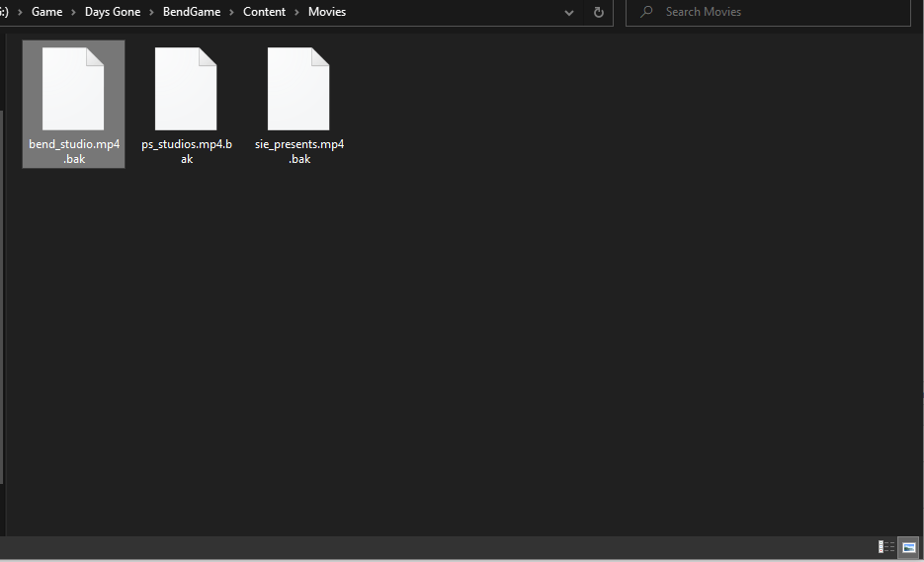Screen dimensions: 924x562
Task: Click the Search Movies field
Action: click(x=768, y=13)
